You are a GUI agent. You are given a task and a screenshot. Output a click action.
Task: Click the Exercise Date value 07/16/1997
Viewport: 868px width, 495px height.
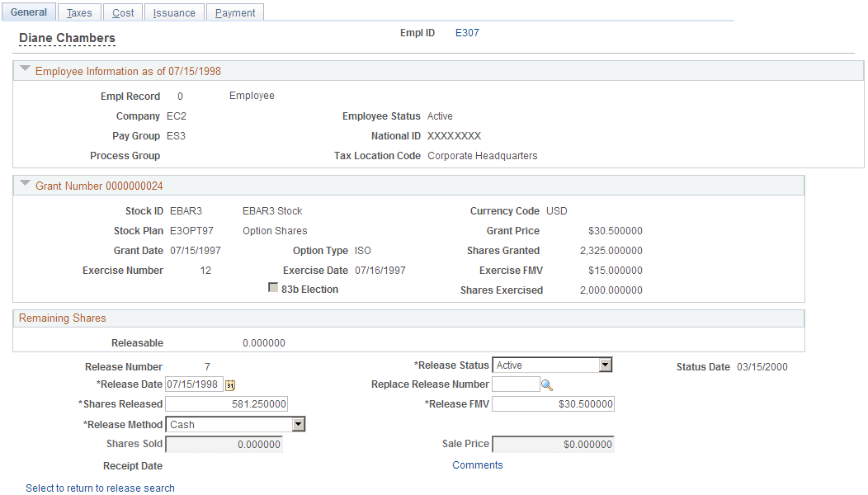tap(380, 271)
